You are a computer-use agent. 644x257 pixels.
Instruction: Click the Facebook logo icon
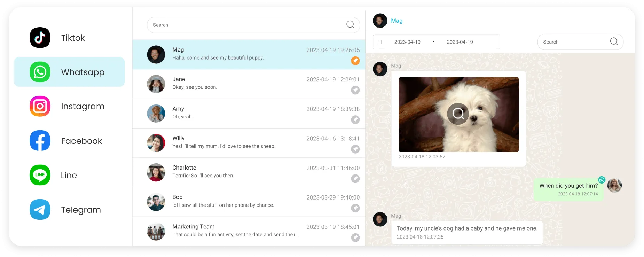[x=40, y=141]
